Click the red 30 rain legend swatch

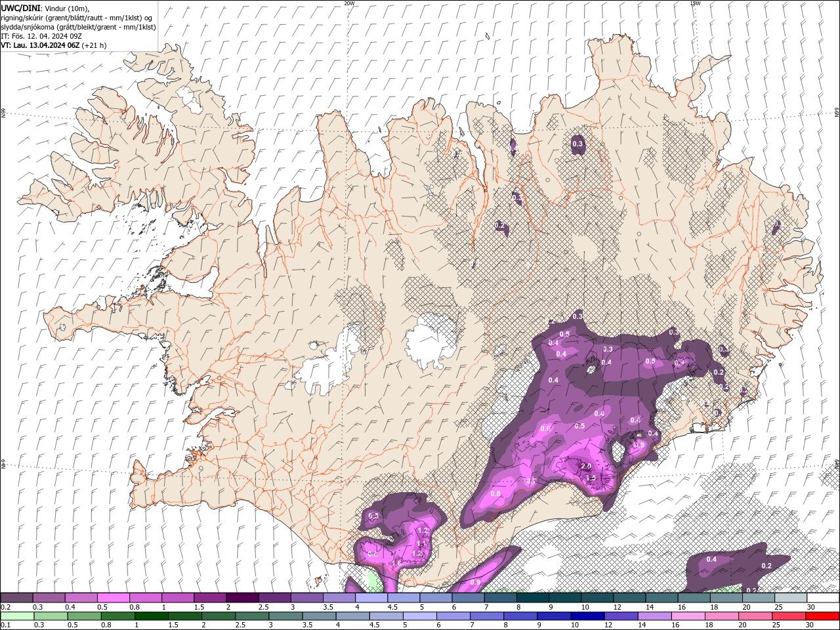click(x=822, y=616)
